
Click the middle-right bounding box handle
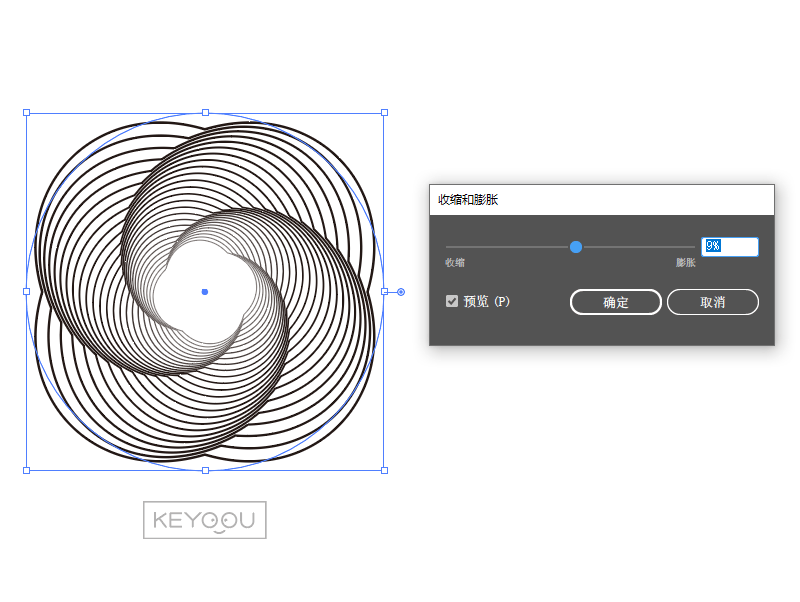384,291
